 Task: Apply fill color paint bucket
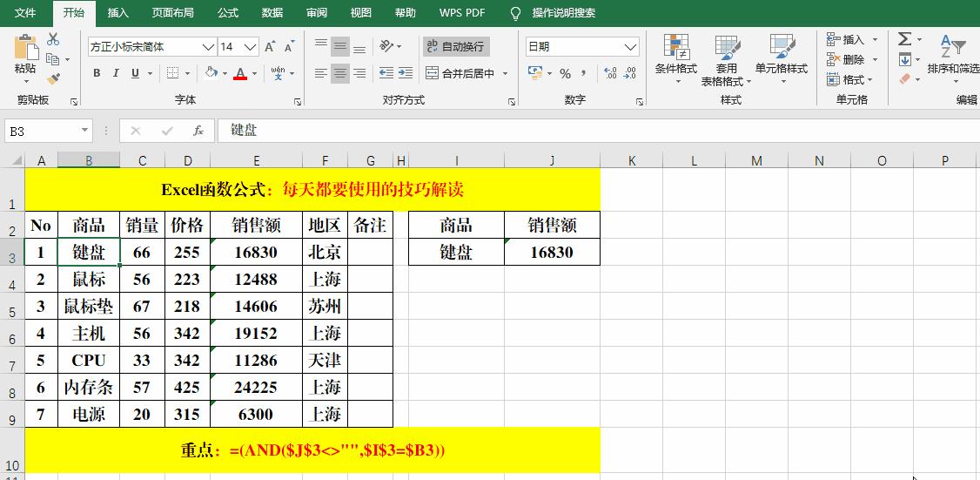pos(211,73)
